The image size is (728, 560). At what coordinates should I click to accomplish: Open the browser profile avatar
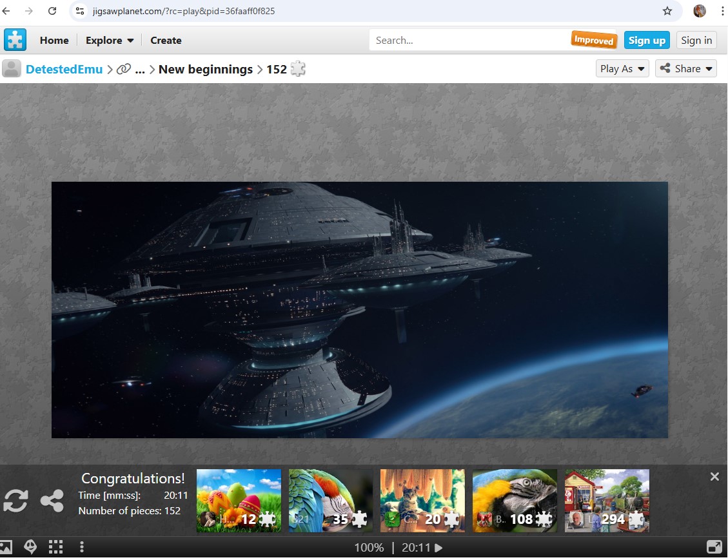699,11
